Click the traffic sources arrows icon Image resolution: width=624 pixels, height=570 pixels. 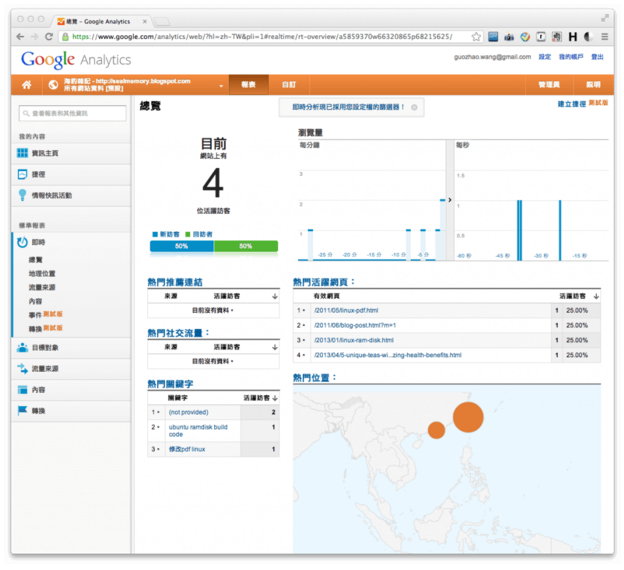coord(22,369)
